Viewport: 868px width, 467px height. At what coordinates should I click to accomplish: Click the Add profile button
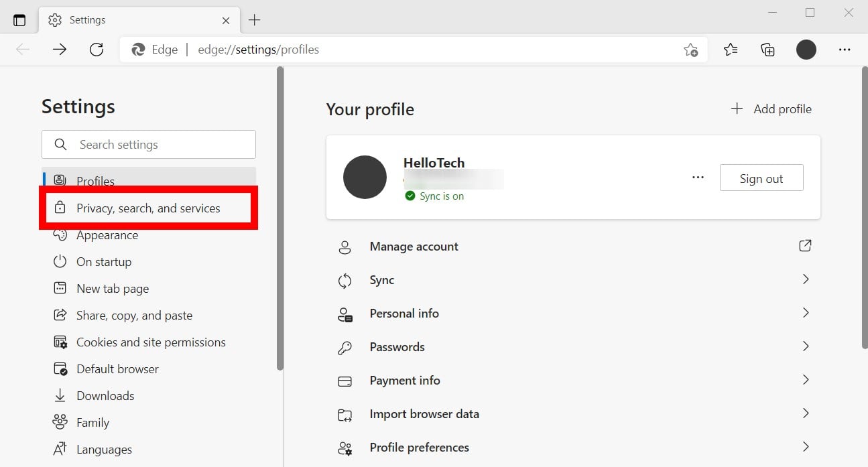771,109
